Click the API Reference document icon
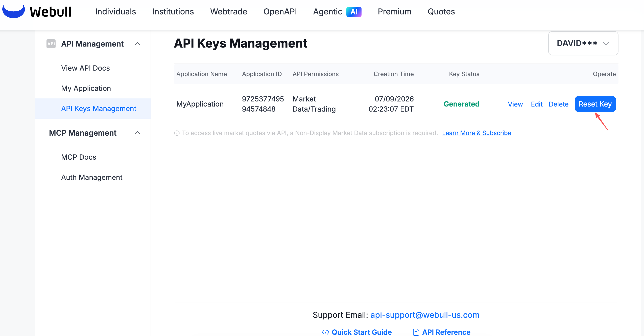Viewport: 644px width, 336px height. pyautogui.click(x=416, y=332)
